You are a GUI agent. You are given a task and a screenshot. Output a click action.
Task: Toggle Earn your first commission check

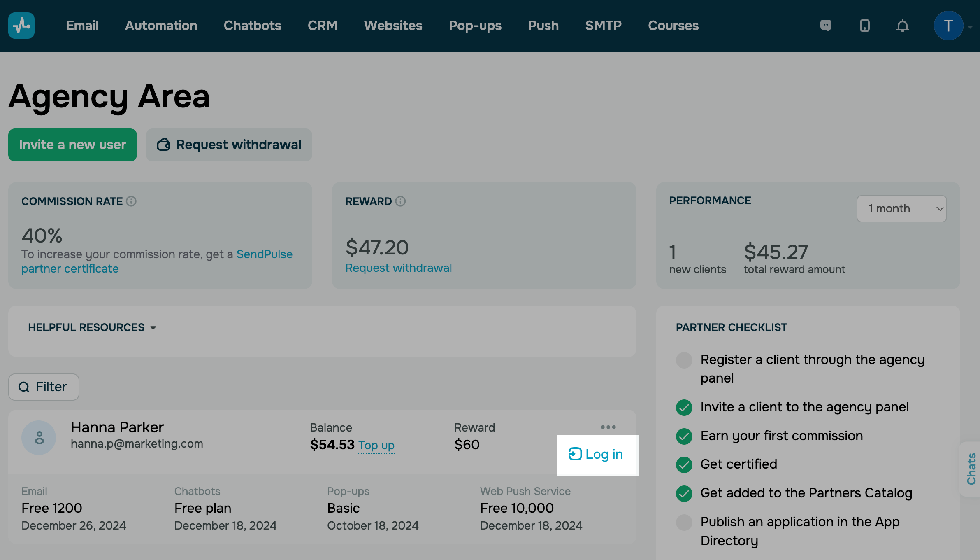point(684,436)
